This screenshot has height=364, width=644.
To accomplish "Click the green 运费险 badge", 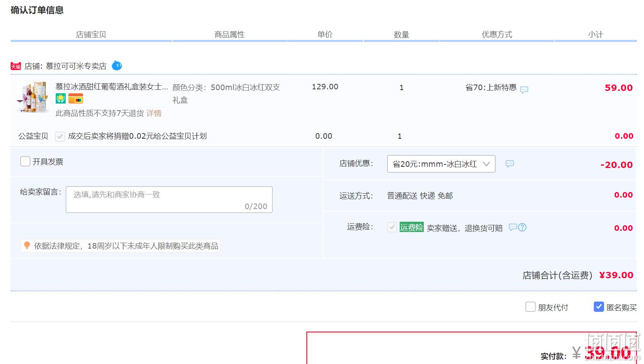I will click(x=412, y=227).
